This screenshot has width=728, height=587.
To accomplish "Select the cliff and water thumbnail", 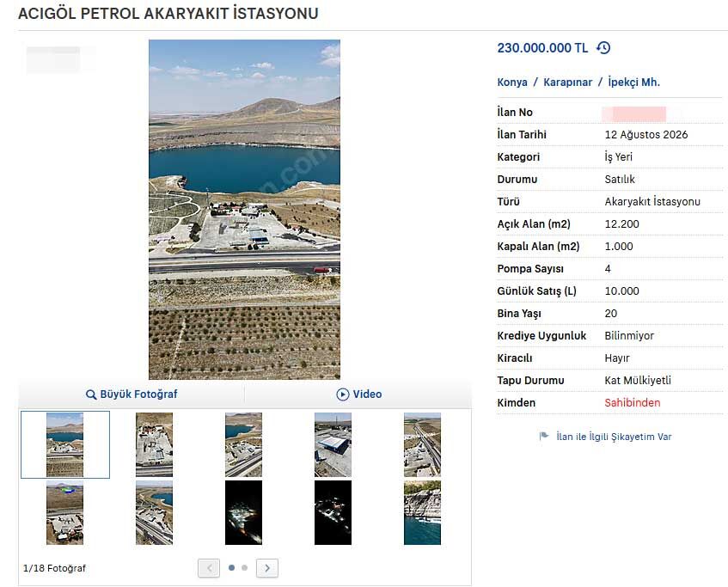I will [x=423, y=513].
